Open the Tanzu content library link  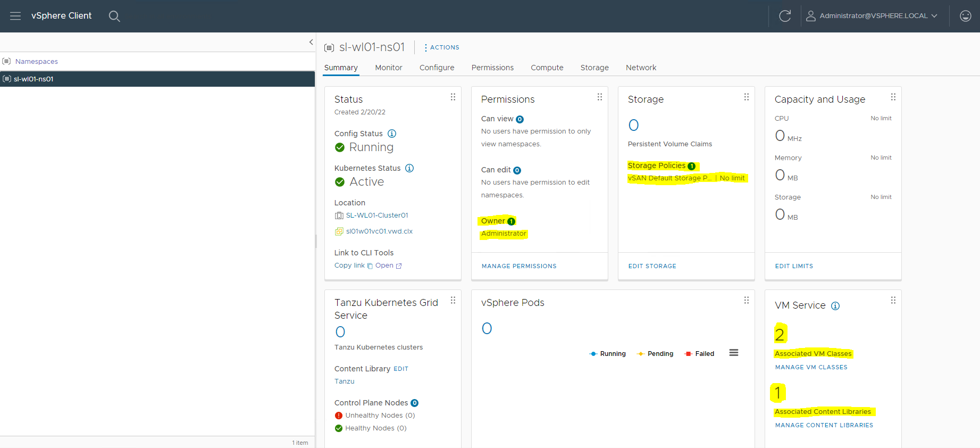tap(345, 381)
